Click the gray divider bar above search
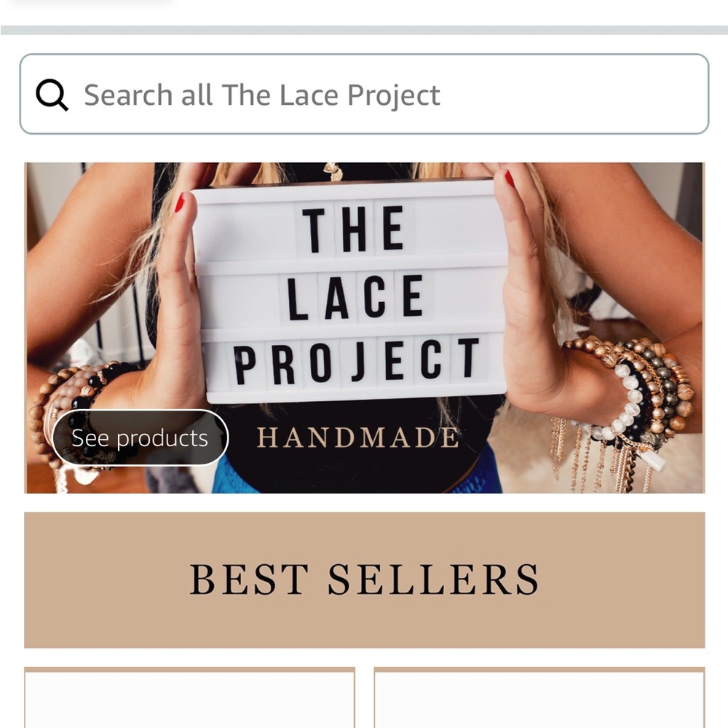This screenshot has height=728, width=728. [x=364, y=30]
